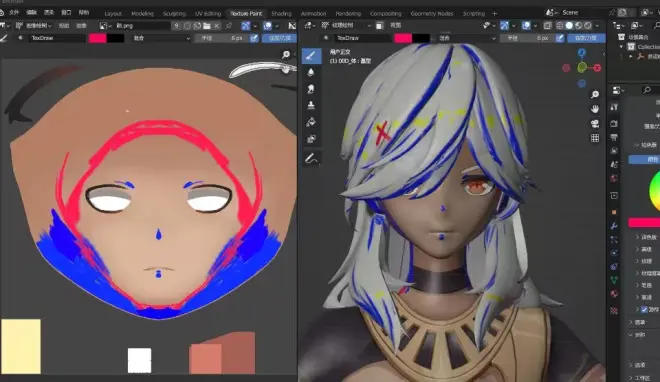The width and height of the screenshot is (660, 382).
Task: Open the Sculpting workspace tab
Action: [x=174, y=13]
